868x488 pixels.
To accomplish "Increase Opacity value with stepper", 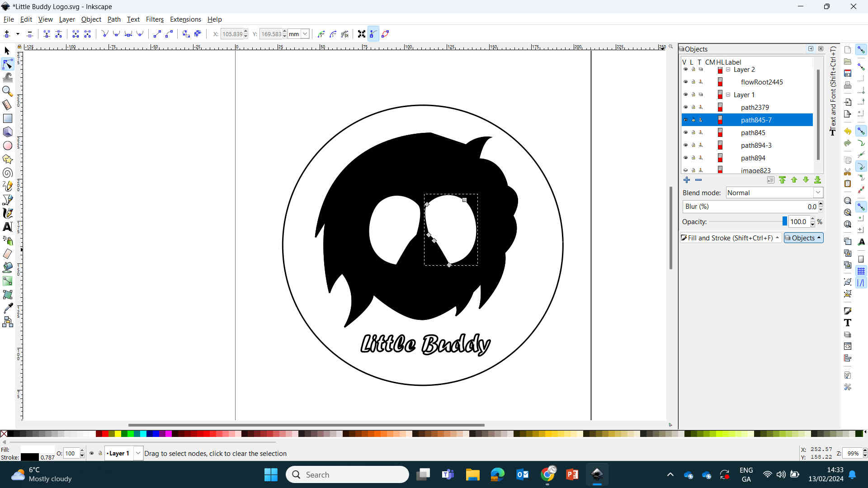I will [812, 219].
